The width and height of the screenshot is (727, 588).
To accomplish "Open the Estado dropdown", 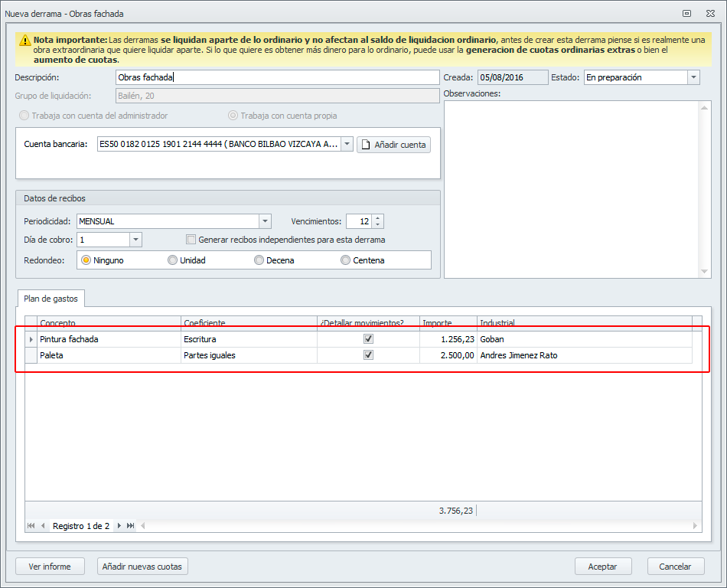I will click(x=693, y=77).
